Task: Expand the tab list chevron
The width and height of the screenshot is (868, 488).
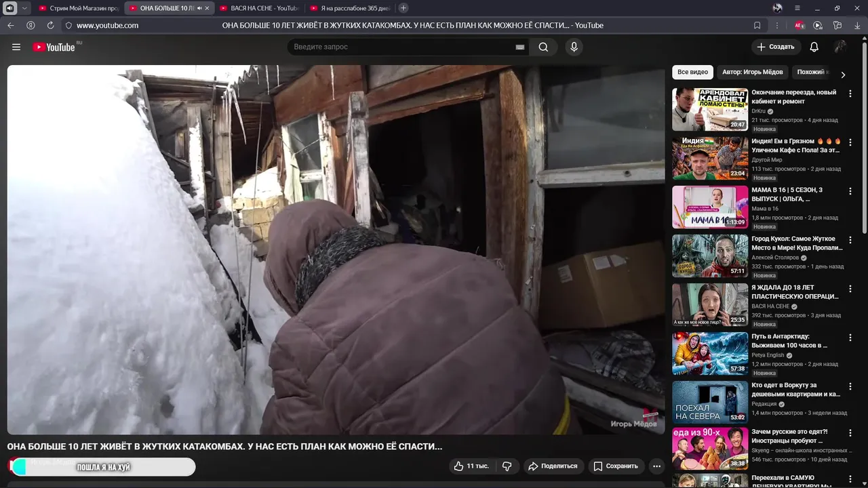Action: pyautogui.click(x=25, y=8)
